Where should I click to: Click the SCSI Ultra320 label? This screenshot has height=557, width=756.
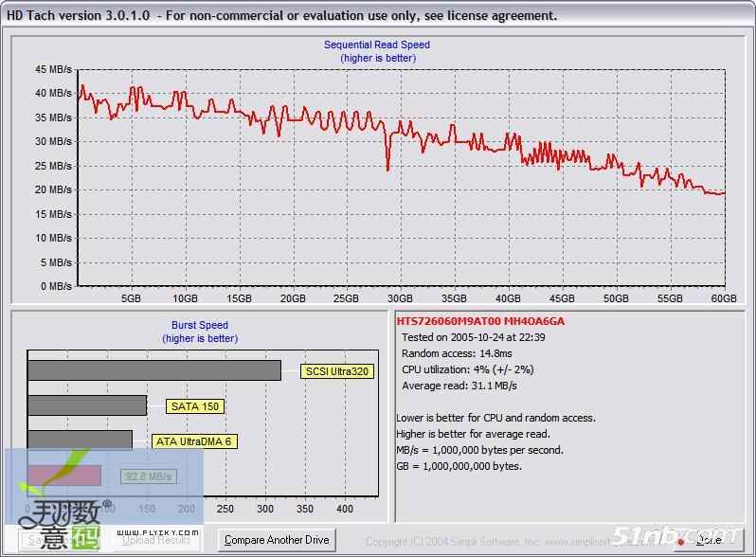(337, 371)
